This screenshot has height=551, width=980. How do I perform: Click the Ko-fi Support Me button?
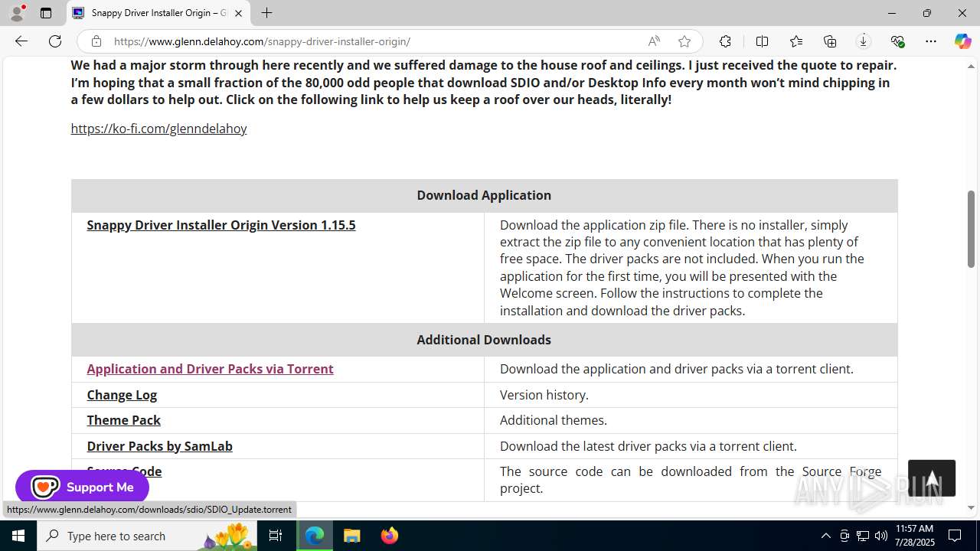(82, 487)
